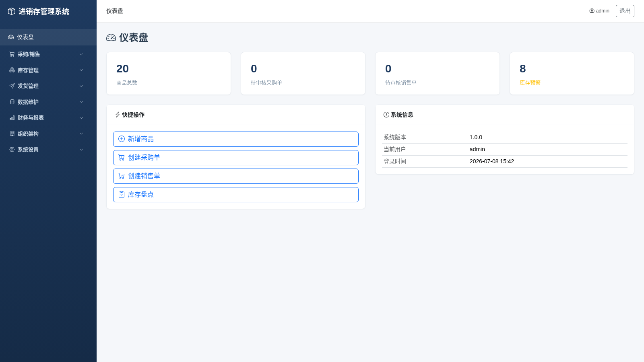Open the 财务与报表 sidebar menu label

click(x=31, y=118)
